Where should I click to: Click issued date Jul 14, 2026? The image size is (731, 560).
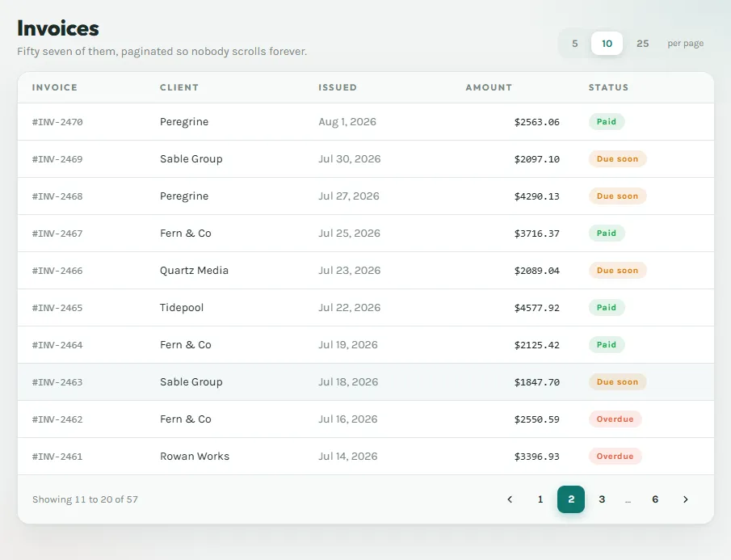coord(348,457)
